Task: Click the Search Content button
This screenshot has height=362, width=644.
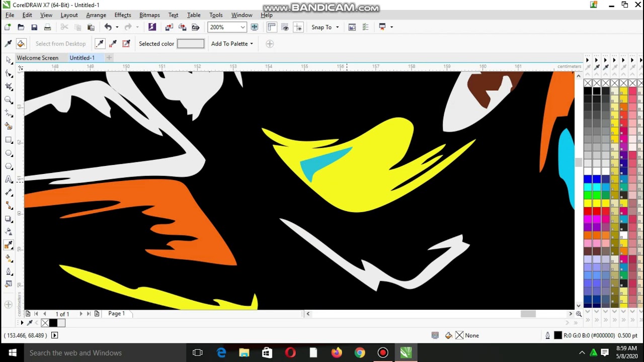Action: click(x=152, y=27)
